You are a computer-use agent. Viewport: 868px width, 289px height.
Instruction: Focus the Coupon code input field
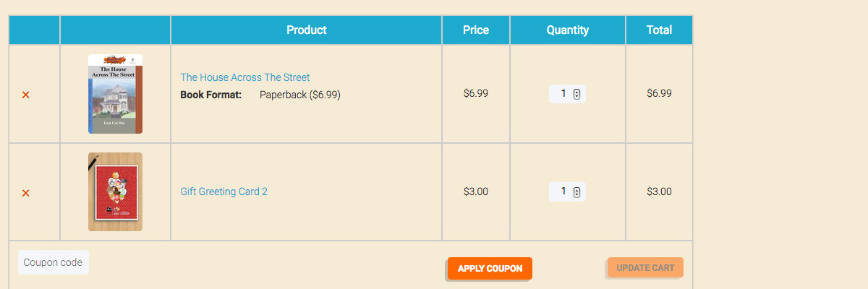(54, 262)
